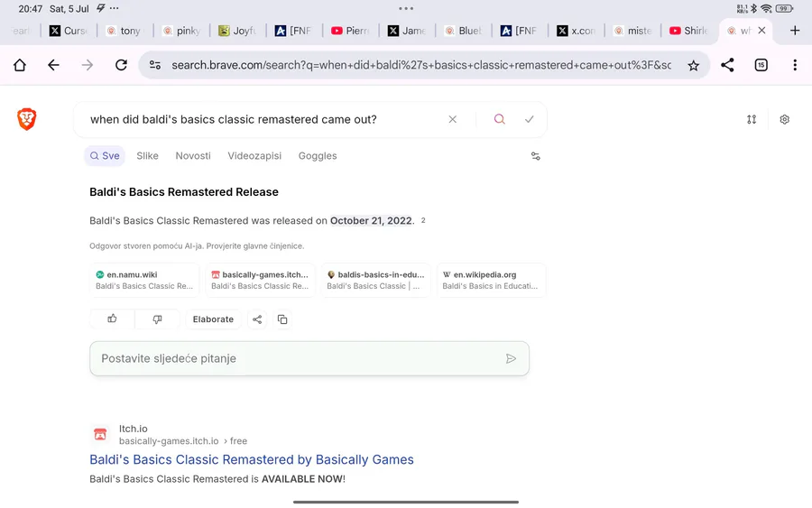Screen dimensions: 812x508
Task: Open citation number 2
Action: point(423,220)
